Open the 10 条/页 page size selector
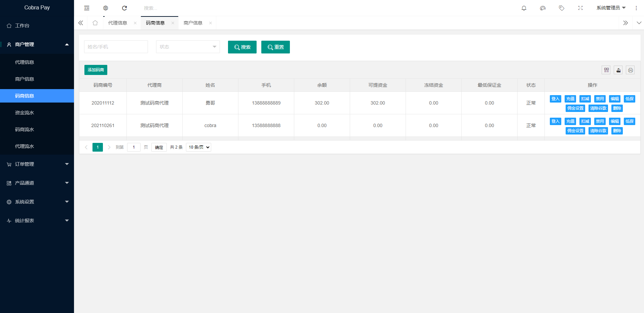Screen dimensions: 644x313 click(198, 147)
